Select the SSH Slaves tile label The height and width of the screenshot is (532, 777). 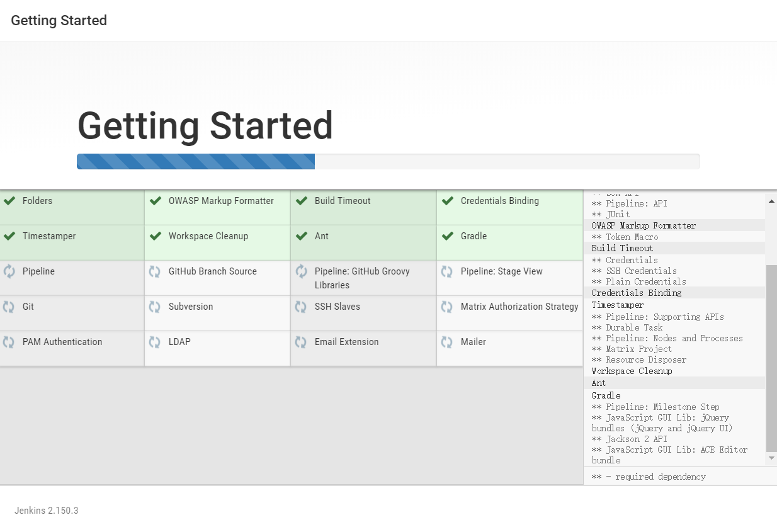[337, 307]
